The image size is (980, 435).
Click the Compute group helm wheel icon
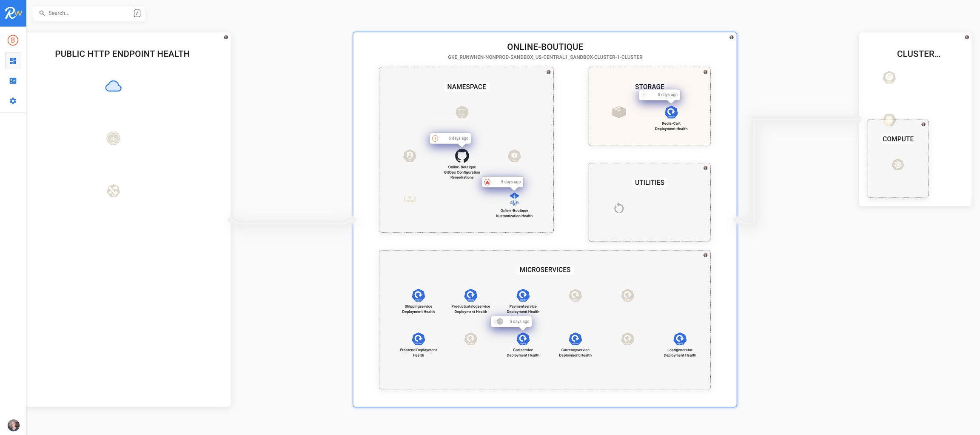pyautogui.click(x=897, y=165)
